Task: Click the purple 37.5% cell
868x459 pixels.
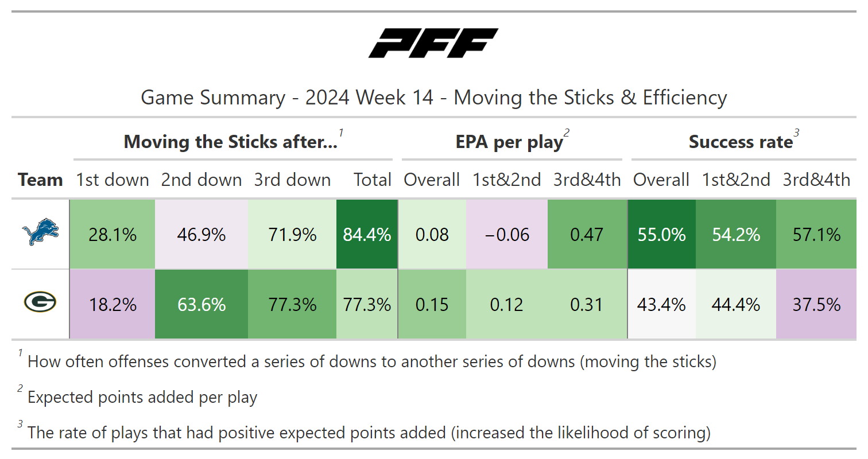Action: click(816, 304)
